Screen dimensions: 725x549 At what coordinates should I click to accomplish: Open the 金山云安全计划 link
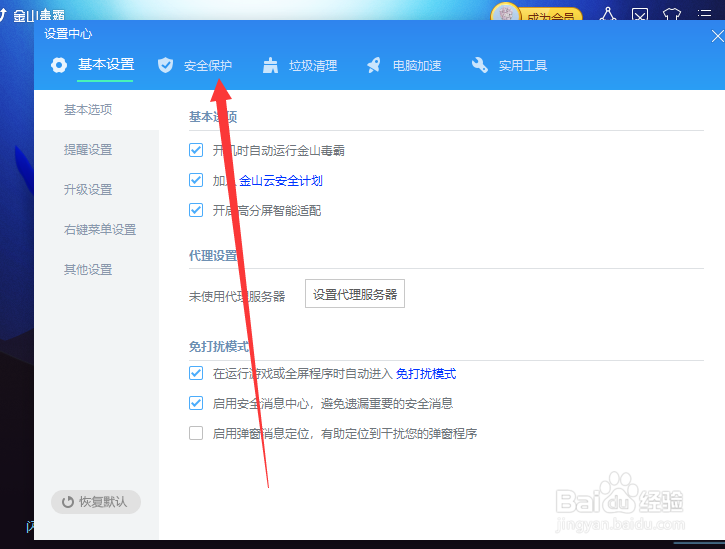(x=281, y=180)
